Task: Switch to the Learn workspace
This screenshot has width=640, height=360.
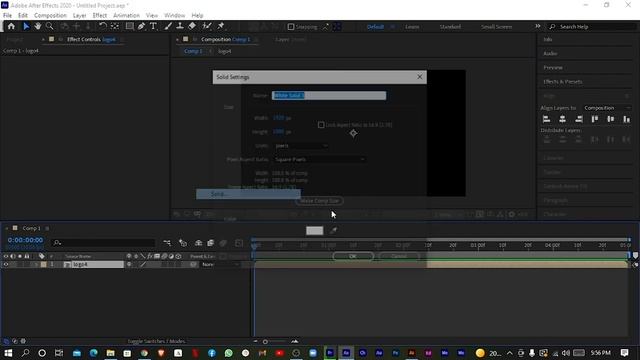Action: (x=412, y=27)
